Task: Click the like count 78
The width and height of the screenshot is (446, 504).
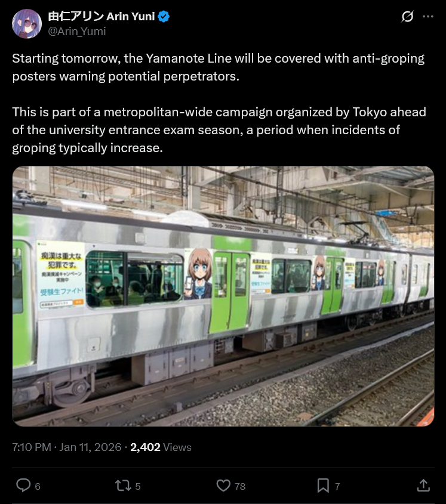Action: point(240,486)
